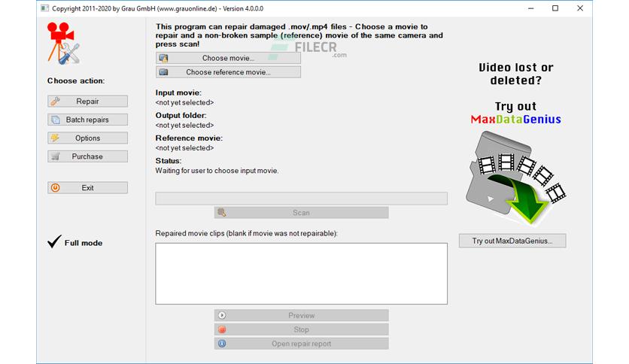Open repair report
The width and height of the screenshot is (629, 364).
click(301, 344)
